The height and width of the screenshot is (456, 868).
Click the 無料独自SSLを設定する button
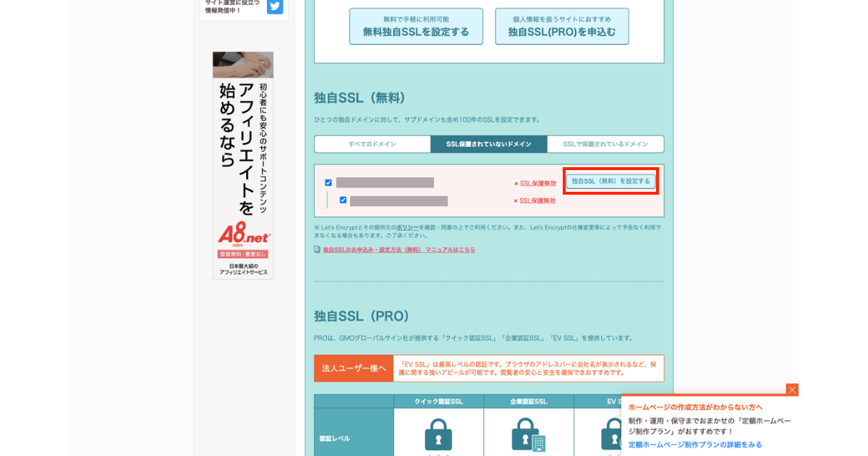coord(416,27)
